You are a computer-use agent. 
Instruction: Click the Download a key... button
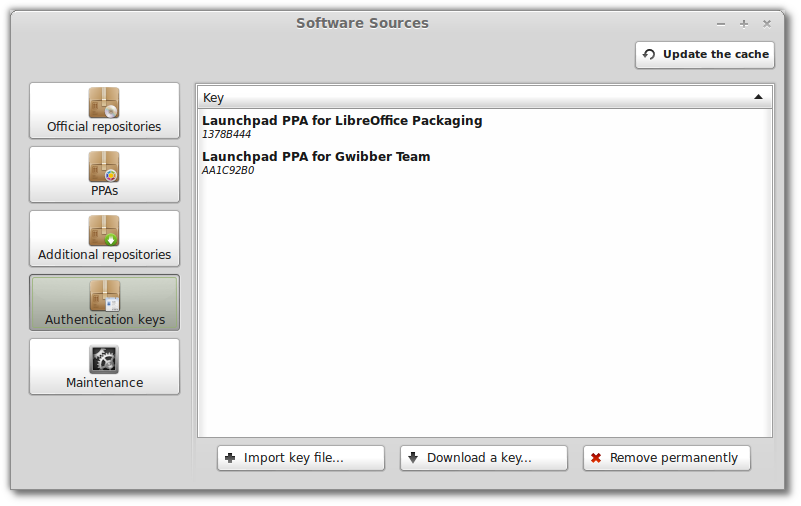point(484,458)
